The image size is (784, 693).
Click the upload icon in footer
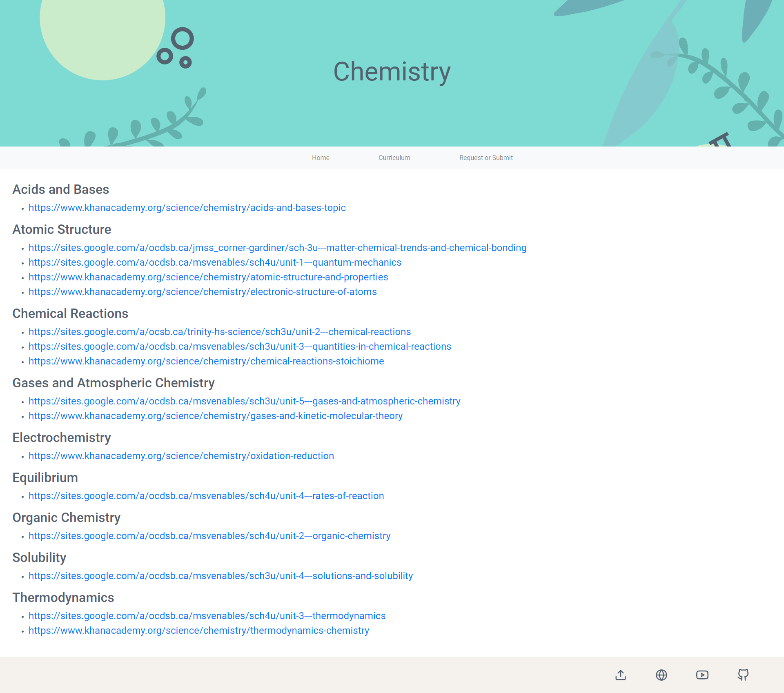621,675
